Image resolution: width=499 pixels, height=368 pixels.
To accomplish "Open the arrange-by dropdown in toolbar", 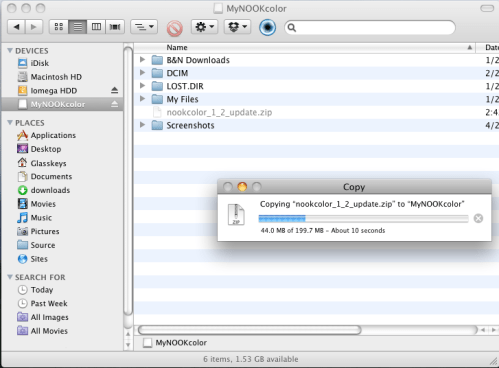I will (144, 27).
